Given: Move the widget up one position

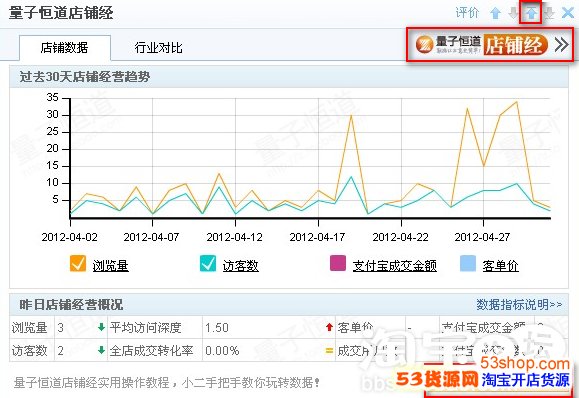Looking at the screenshot, I should click(x=495, y=14).
